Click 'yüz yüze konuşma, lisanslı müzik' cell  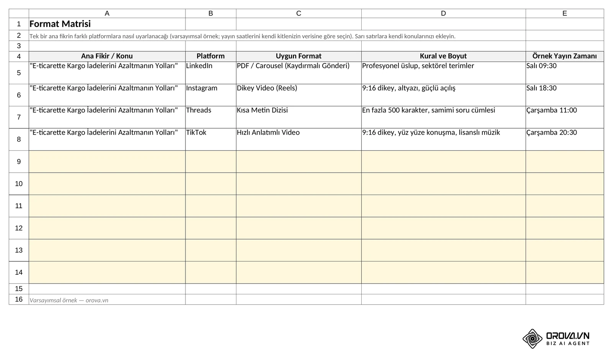(443, 139)
